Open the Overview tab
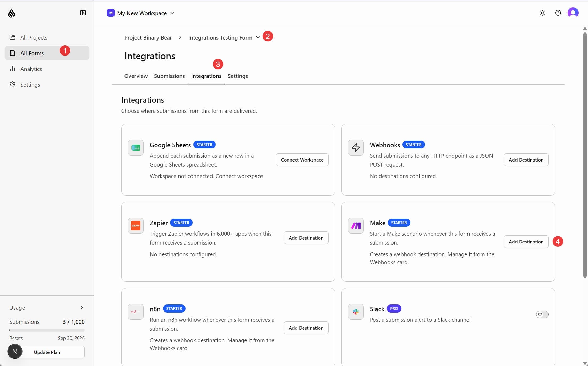The image size is (588, 366). [x=136, y=76]
